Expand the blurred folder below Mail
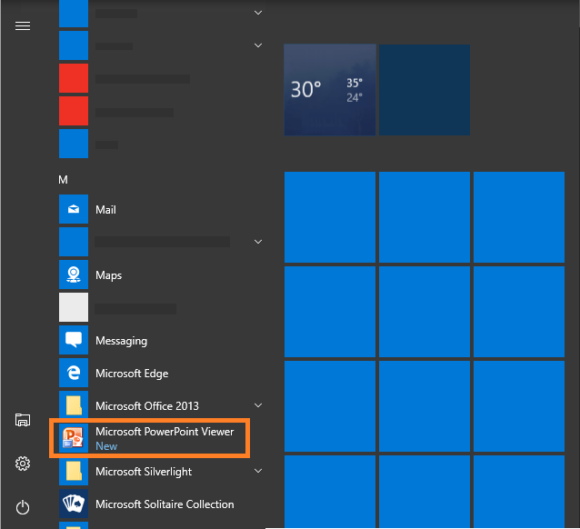Screen dimensions: 580x529 (x=258, y=242)
